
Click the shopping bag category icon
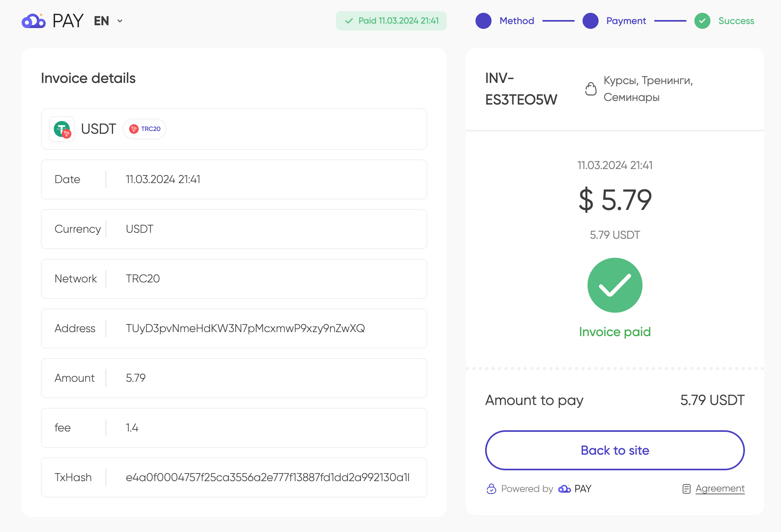pyautogui.click(x=591, y=89)
